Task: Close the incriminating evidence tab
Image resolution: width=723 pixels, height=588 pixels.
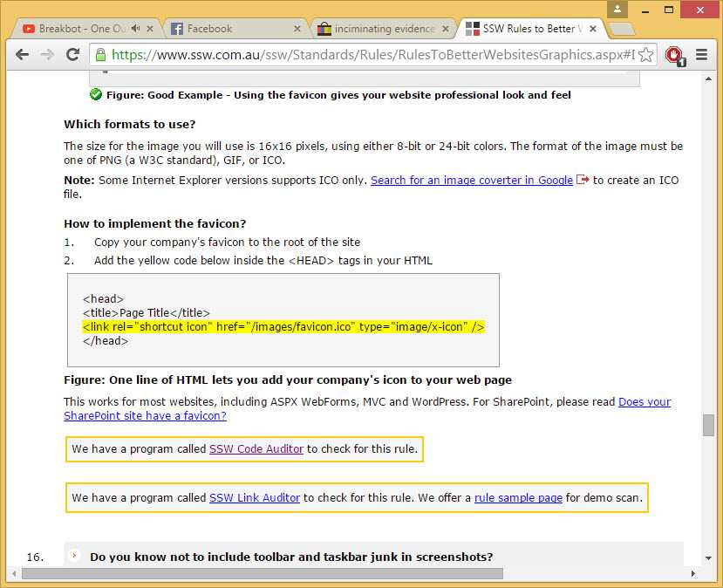Action: 446,29
